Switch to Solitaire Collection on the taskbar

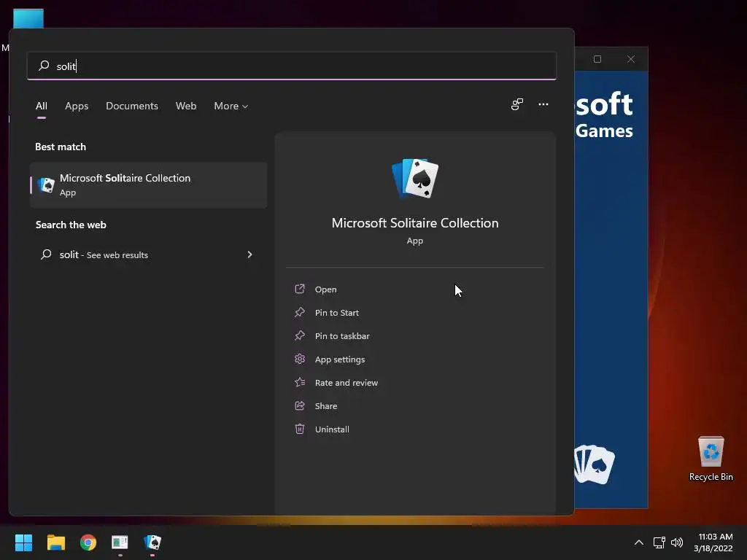152,542
